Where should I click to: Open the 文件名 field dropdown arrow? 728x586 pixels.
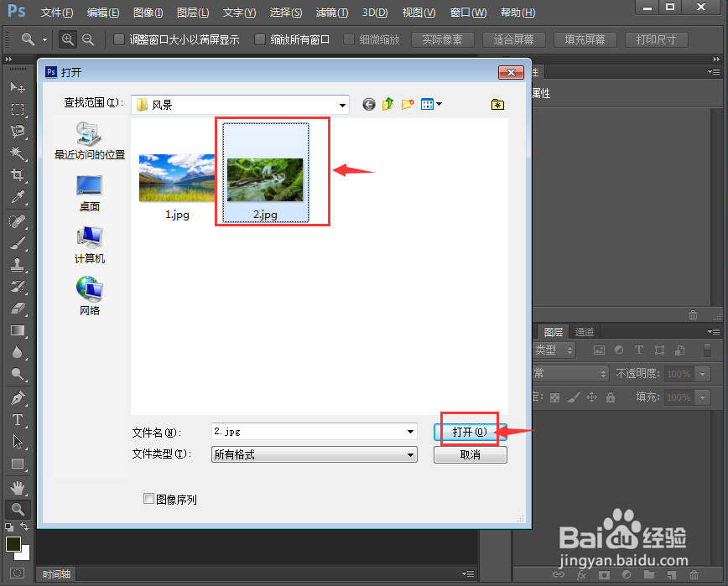(x=409, y=431)
